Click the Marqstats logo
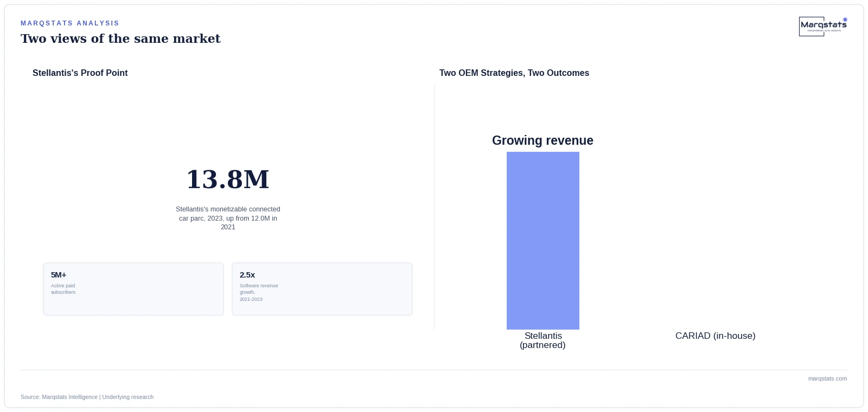868x412 pixels. coord(823,27)
